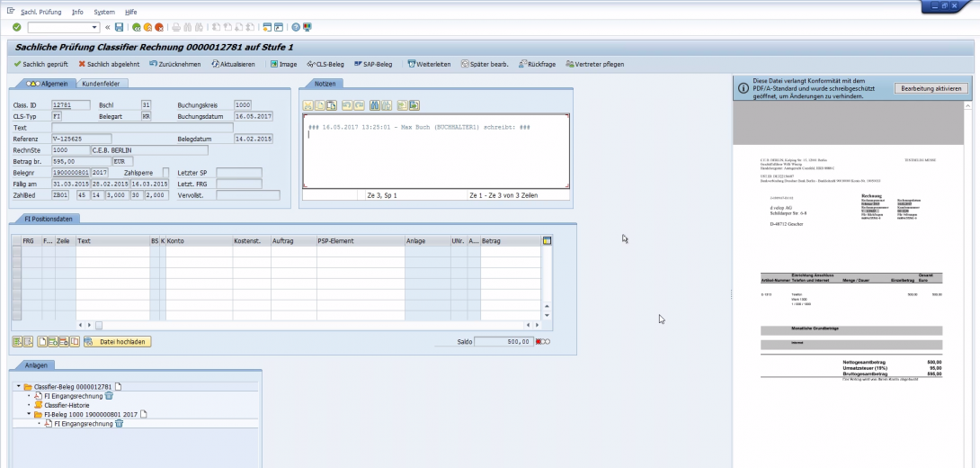
Task: Click the deselect all rows icon below table
Action: pyautogui.click(x=28, y=342)
